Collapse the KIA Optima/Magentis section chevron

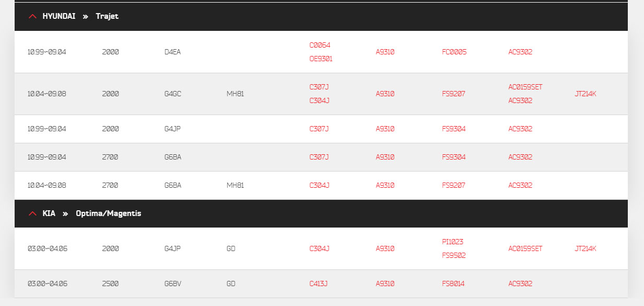(x=32, y=213)
